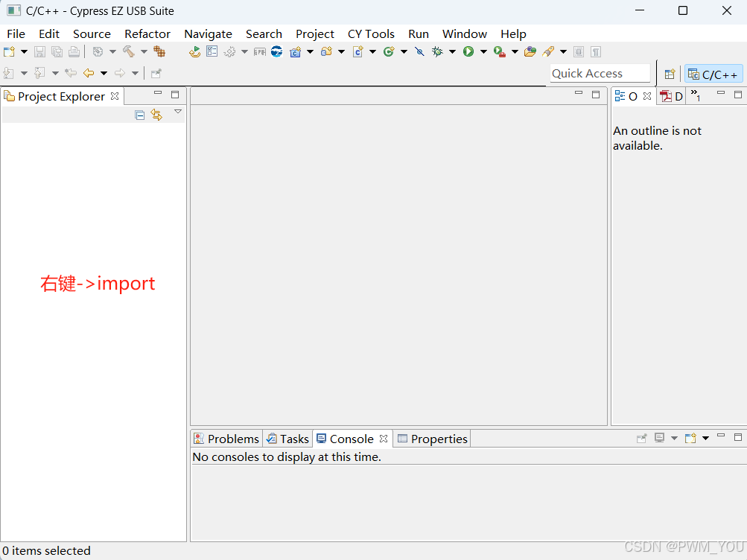This screenshot has width=747, height=560.
Task: Maximize the editor area panel
Action: (x=596, y=95)
